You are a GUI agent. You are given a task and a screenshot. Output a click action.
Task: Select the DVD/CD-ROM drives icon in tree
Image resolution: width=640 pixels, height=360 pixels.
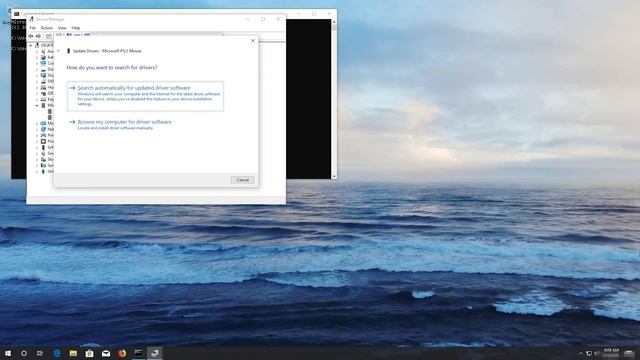click(43, 81)
